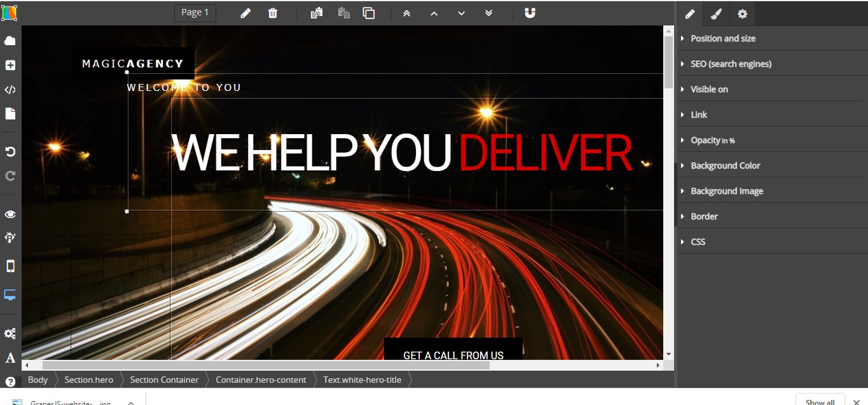Switch to the style brush tab

pos(716,14)
